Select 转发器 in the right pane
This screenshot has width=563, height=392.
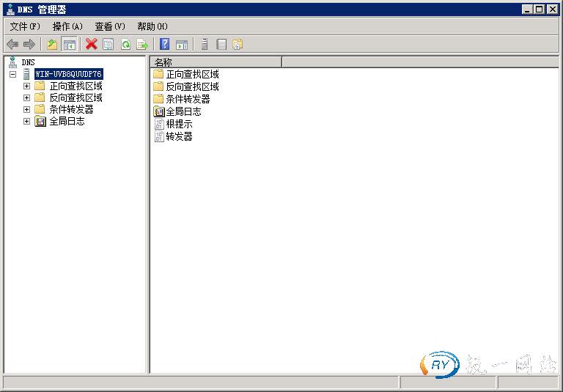pos(179,136)
